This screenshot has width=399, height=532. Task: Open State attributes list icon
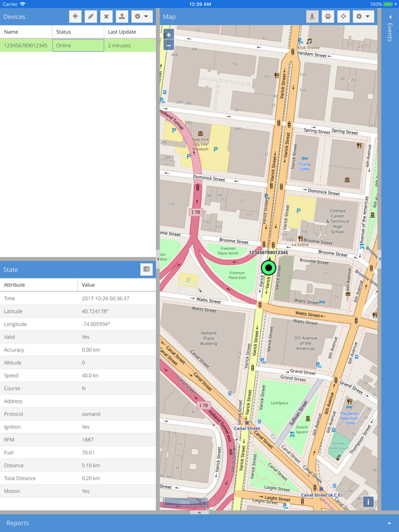click(146, 269)
